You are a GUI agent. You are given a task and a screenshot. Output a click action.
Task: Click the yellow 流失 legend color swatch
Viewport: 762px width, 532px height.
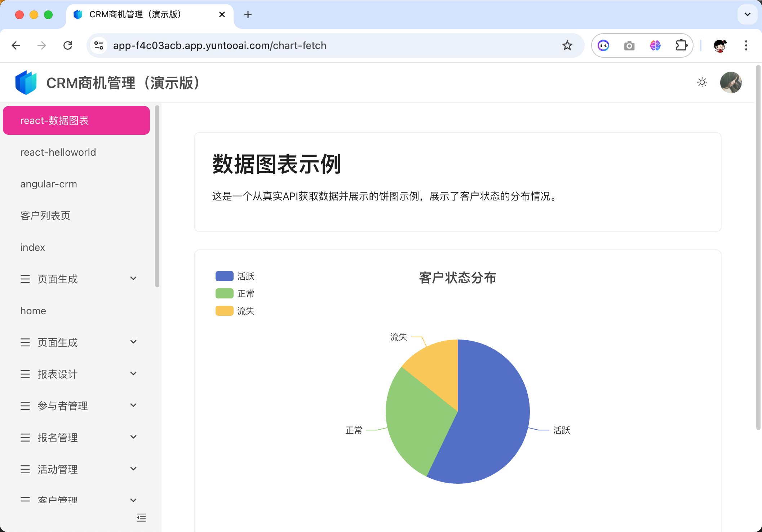pyautogui.click(x=224, y=311)
